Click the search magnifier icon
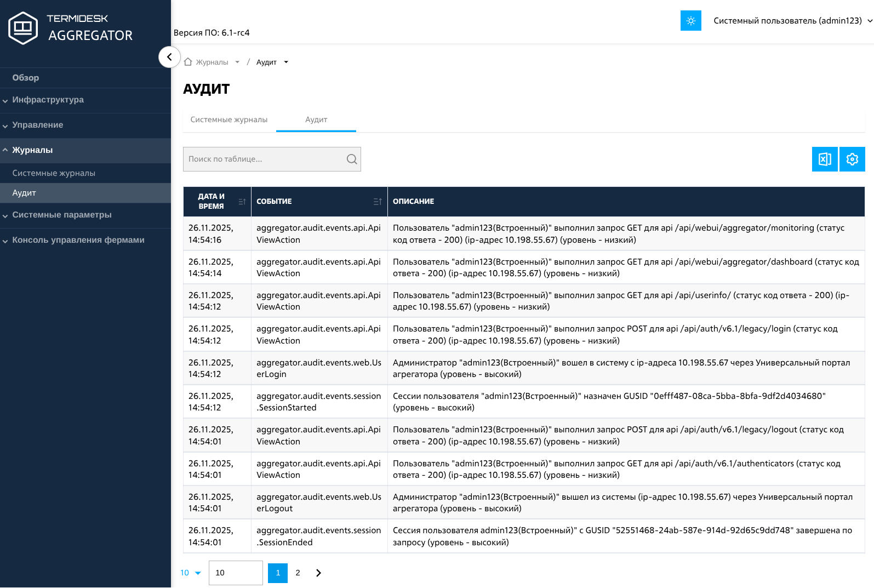The image size is (874, 588). point(352,159)
